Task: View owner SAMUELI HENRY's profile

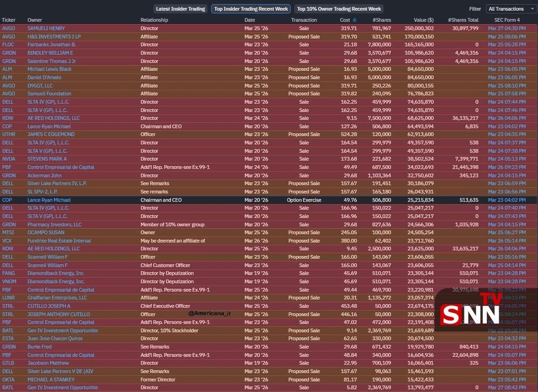Action: click(46, 28)
